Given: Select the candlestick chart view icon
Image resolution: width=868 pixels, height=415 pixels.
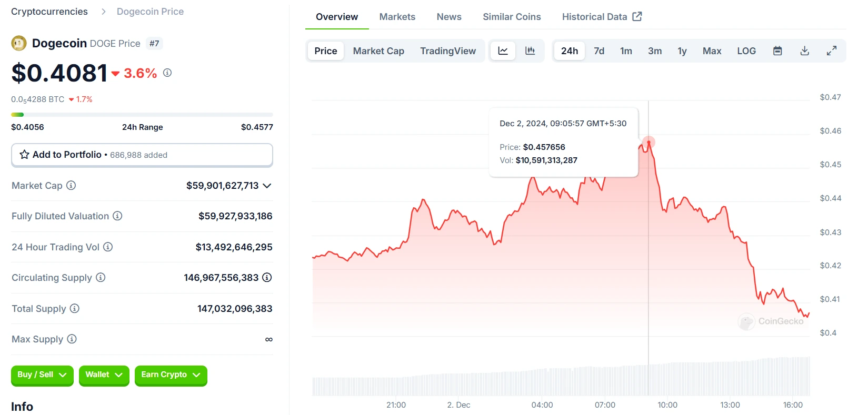Looking at the screenshot, I should 530,51.
